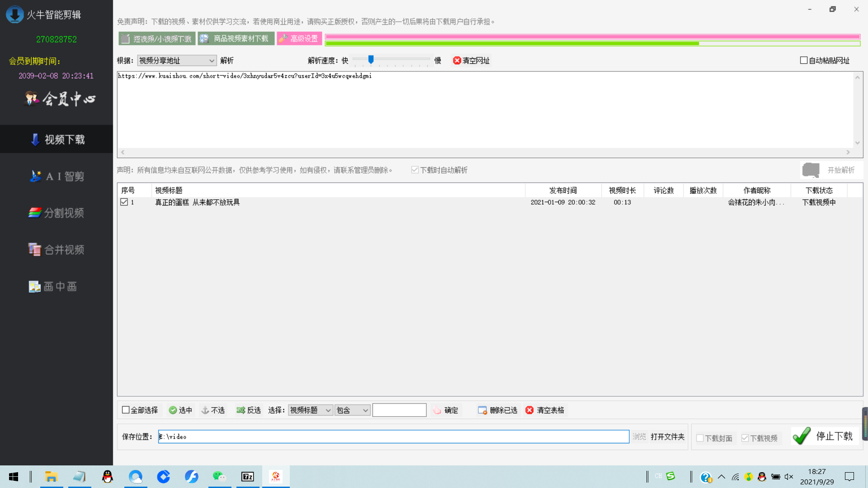Click the Sogou input method icon
868x488 pixels.
670,476
